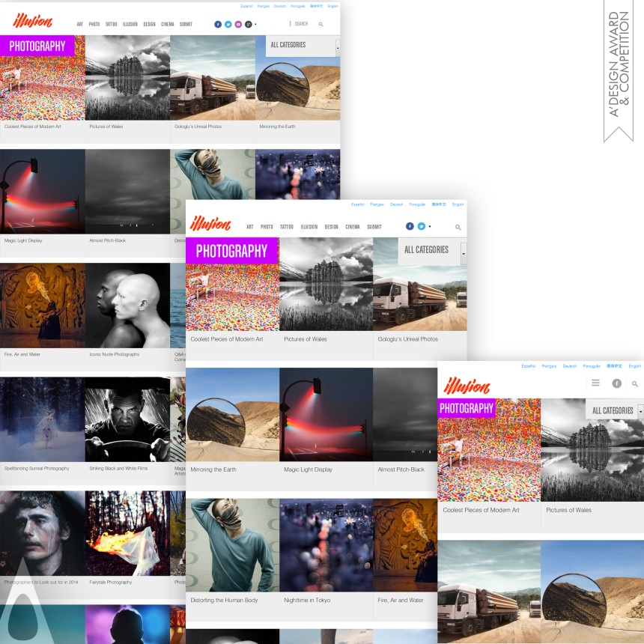Screen dimensions: 644x644
Task: Click the Twitter icon in the tablet header
Action: click(x=422, y=226)
